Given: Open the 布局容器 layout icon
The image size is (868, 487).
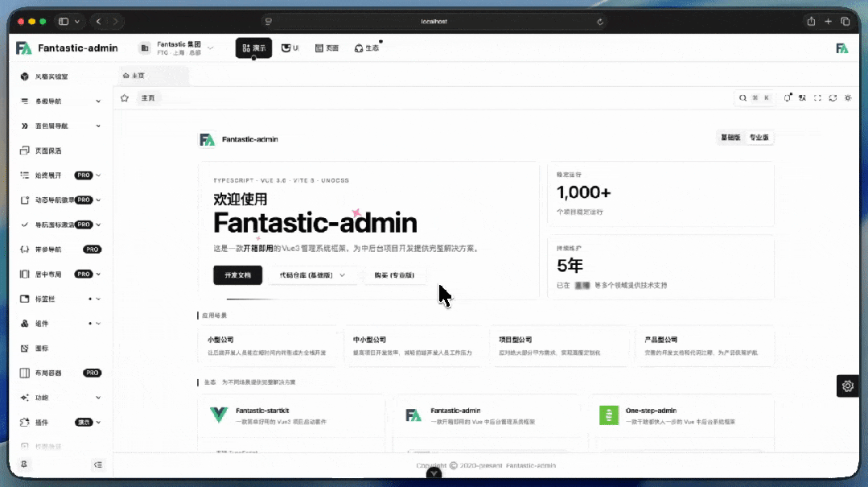Looking at the screenshot, I should [24, 373].
